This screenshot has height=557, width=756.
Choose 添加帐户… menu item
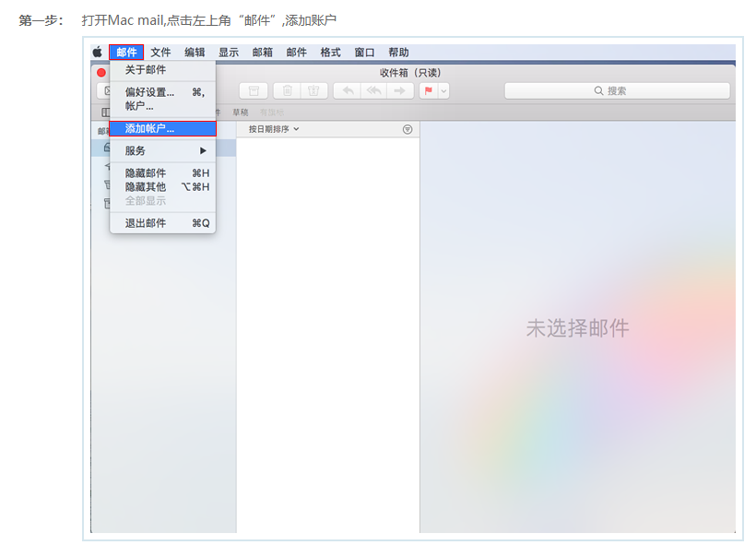coord(162,129)
